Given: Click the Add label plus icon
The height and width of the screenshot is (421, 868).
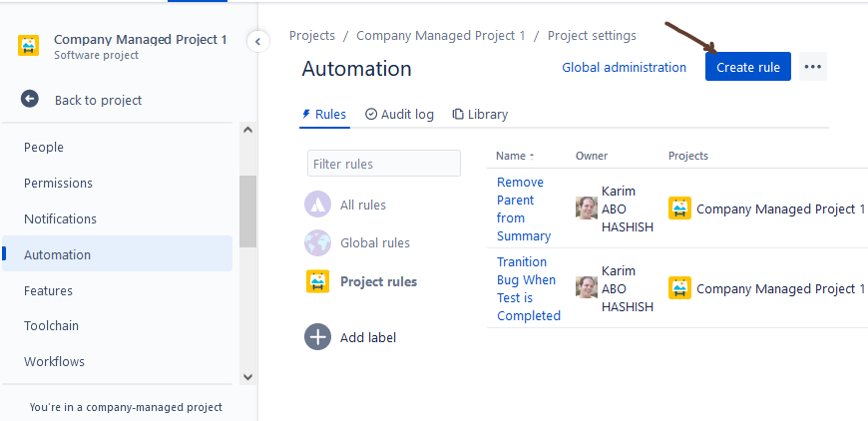Looking at the screenshot, I should click(317, 337).
